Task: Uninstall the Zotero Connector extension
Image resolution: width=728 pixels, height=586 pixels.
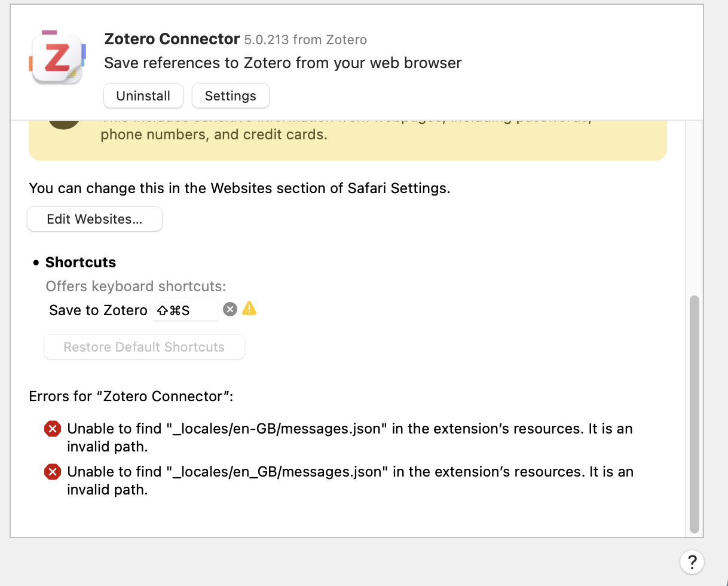Action: (143, 96)
